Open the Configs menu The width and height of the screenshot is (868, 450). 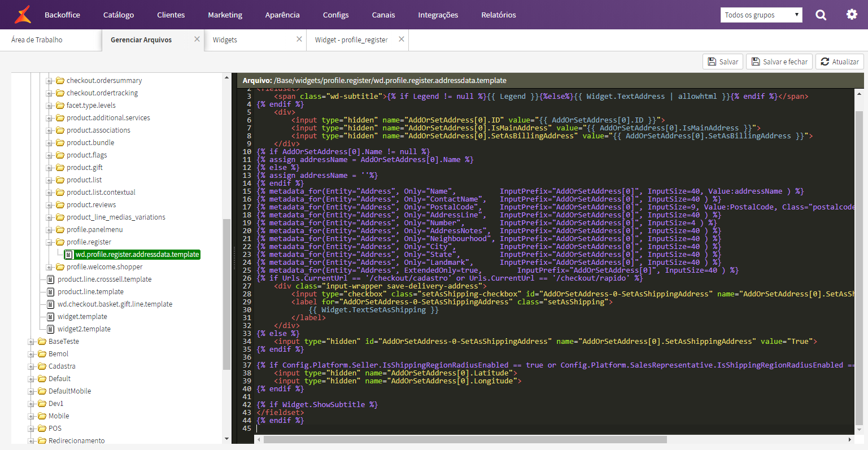(335, 15)
